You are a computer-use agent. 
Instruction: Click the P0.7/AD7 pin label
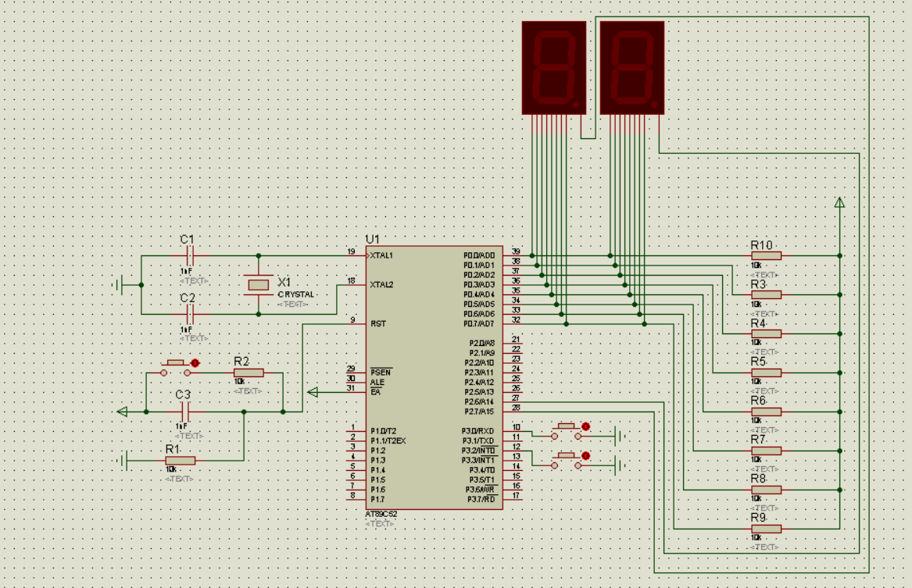click(x=479, y=323)
